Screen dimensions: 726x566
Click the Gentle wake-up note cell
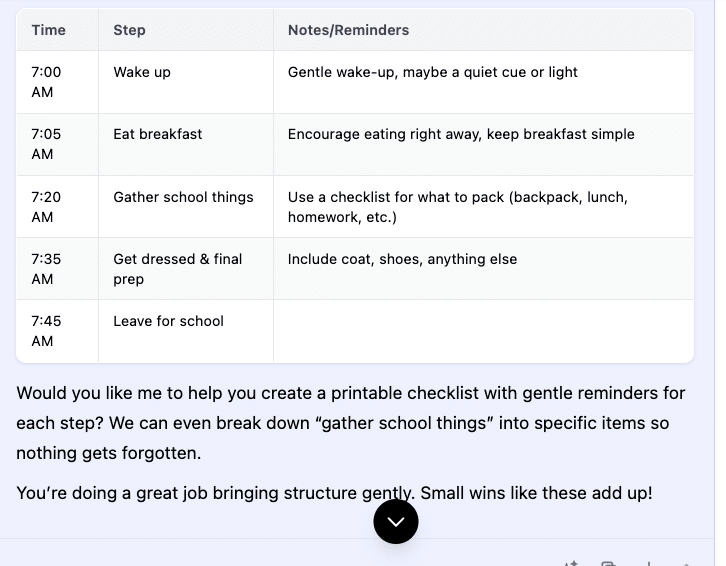click(x=432, y=72)
